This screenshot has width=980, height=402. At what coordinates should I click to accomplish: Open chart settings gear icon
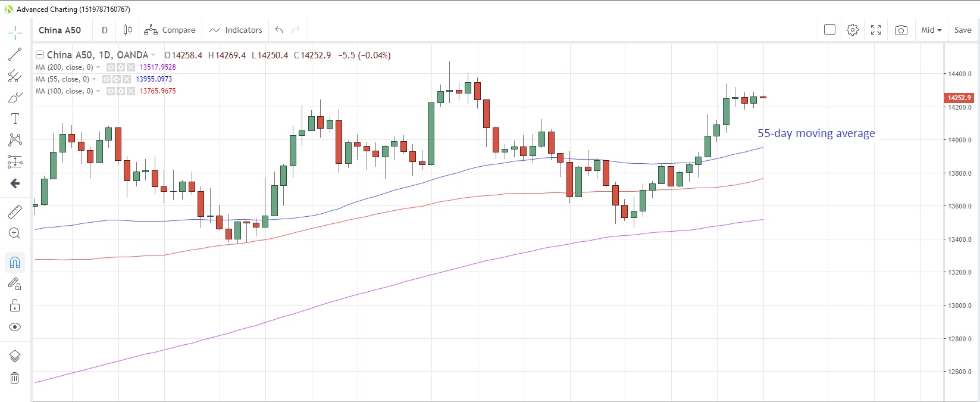point(853,30)
